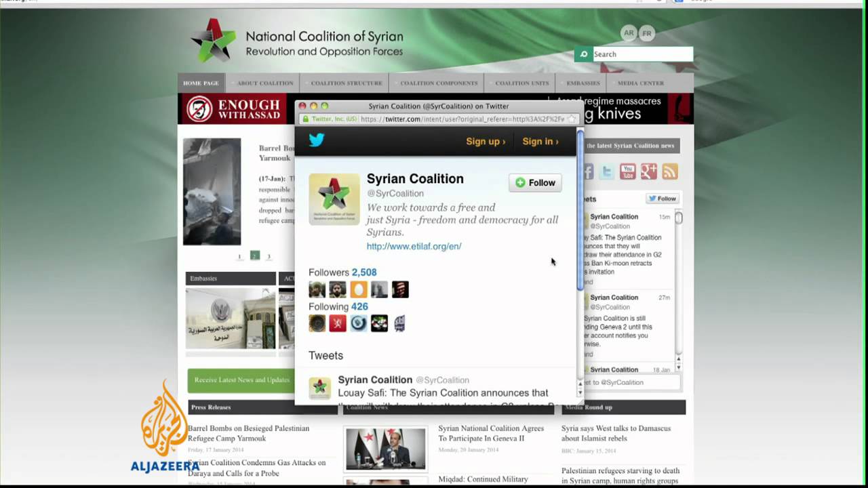Viewport: 868px width, 488px height.
Task: Click the Twitter bird logo in popup
Action: (x=317, y=140)
